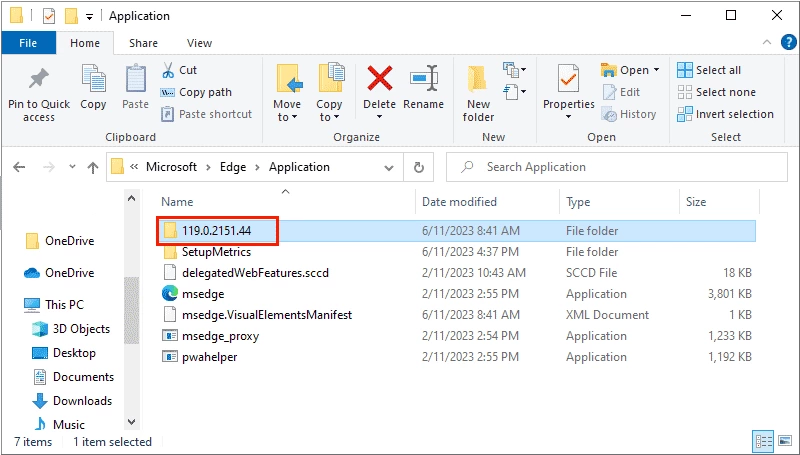The width and height of the screenshot is (800, 455).
Task: Create a New folder
Action: pos(478,94)
